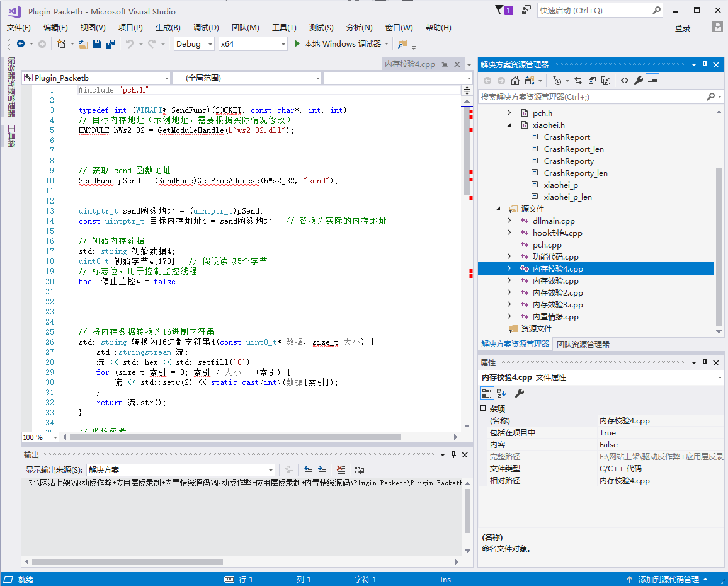Toggle auto-hide pin on Solution Explorer panel
Screen dimensions: 728x586
(x=705, y=64)
